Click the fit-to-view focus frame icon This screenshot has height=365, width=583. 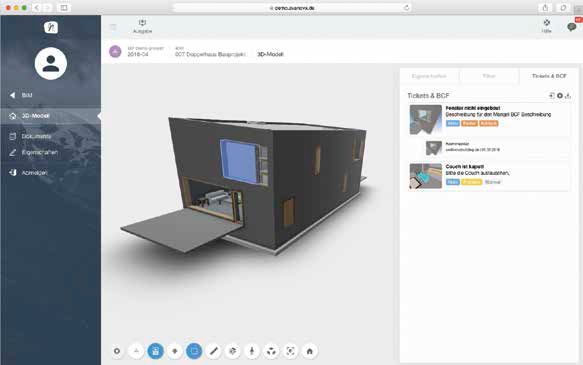click(x=290, y=351)
